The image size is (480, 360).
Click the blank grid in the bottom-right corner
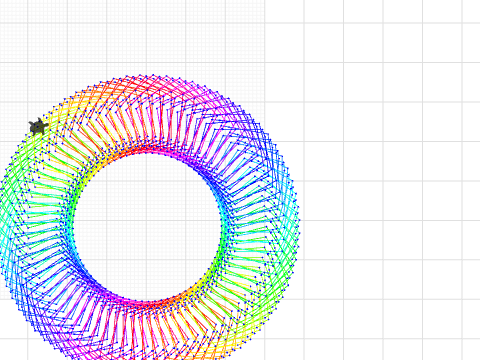click(x=442, y=349)
